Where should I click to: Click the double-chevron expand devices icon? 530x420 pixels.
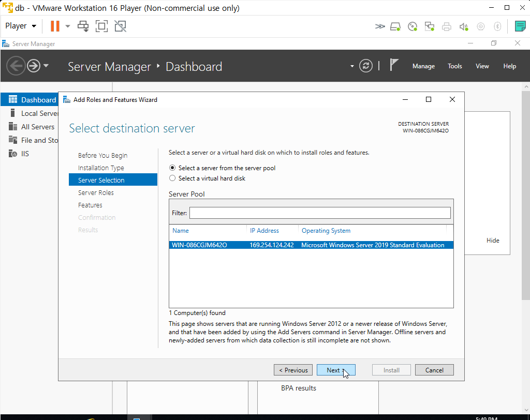pyautogui.click(x=379, y=26)
